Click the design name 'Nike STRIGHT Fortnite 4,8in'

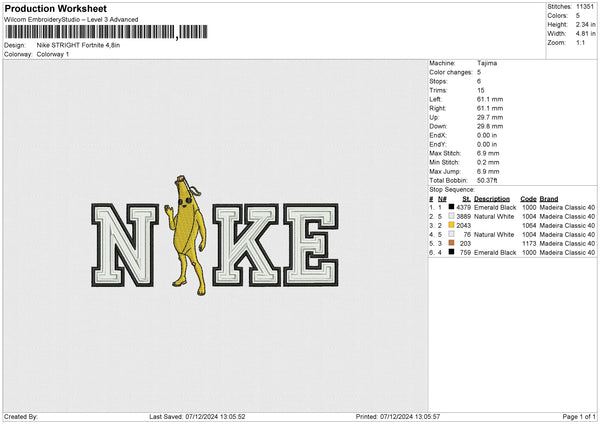click(78, 45)
